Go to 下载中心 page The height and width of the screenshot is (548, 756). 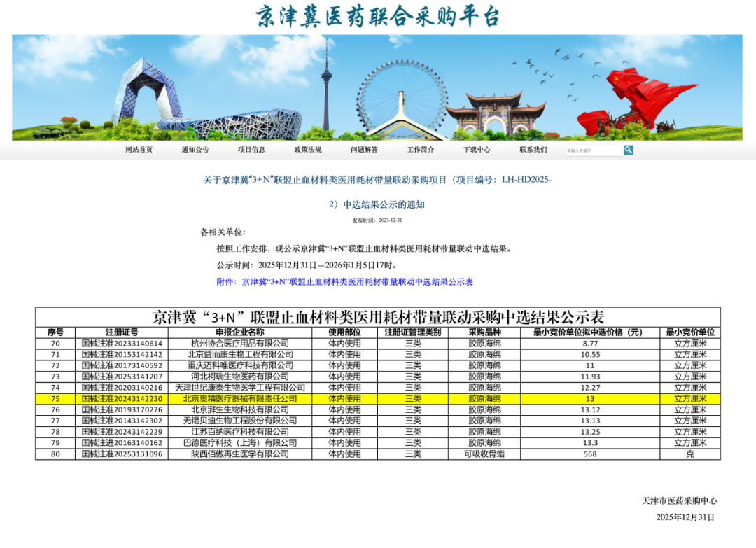tap(477, 150)
